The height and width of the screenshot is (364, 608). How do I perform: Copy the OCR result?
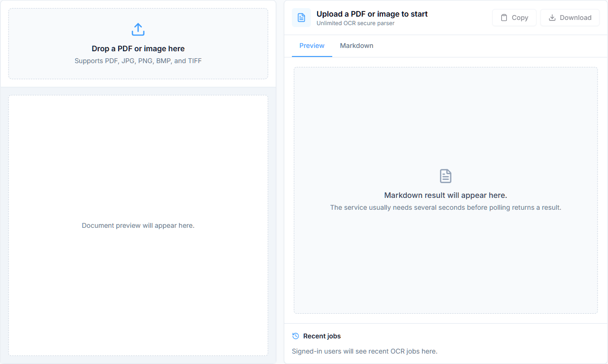click(514, 18)
